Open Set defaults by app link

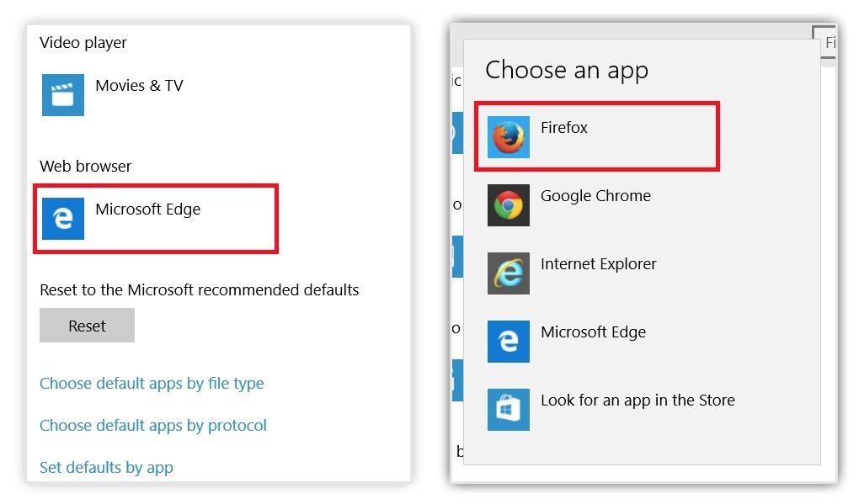coord(106,468)
